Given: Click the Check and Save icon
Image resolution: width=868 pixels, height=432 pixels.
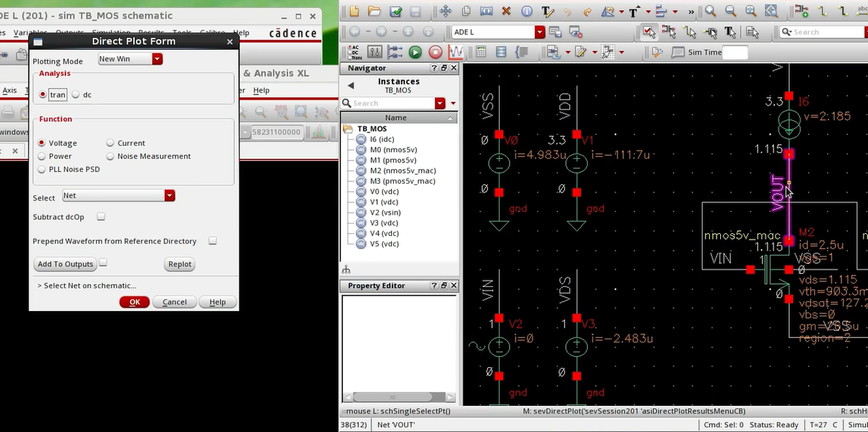Looking at the screenshot, I should coord(395,12).
